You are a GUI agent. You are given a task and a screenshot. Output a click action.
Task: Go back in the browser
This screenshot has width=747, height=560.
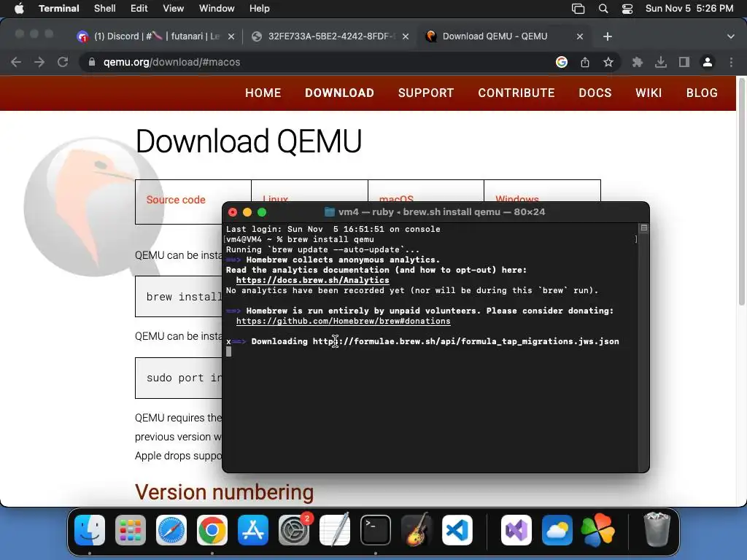point(16,63)
